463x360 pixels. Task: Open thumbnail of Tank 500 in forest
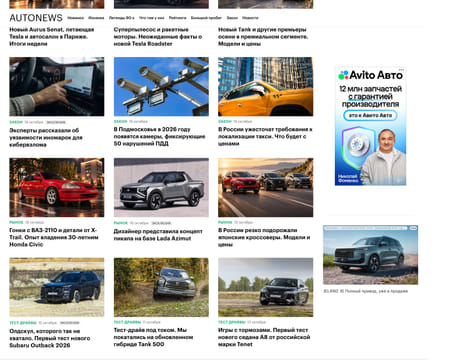tap(161, 287)
